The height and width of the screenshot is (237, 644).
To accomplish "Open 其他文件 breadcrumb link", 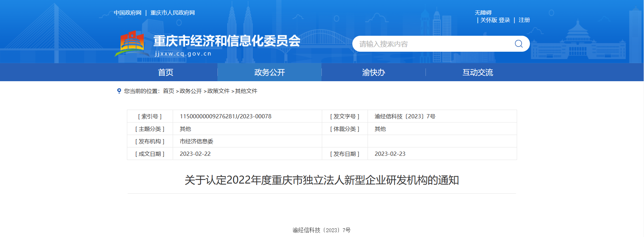I will (246, 91).
